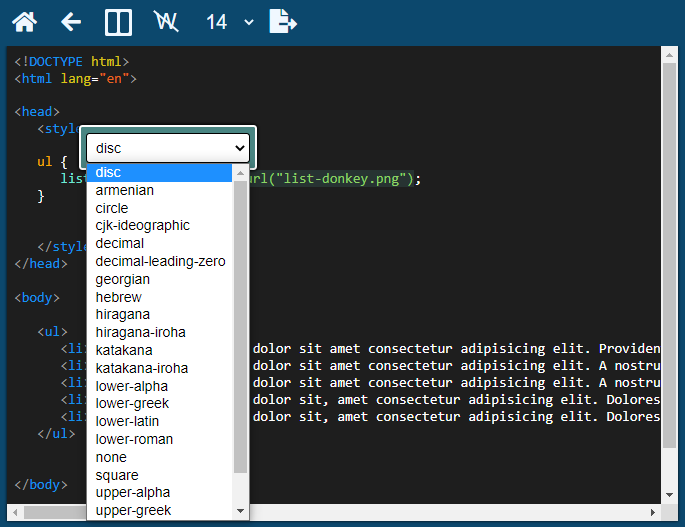685x527 pixels.
Task: Pick hebrew list style
Action: click(x=159, y=297)
